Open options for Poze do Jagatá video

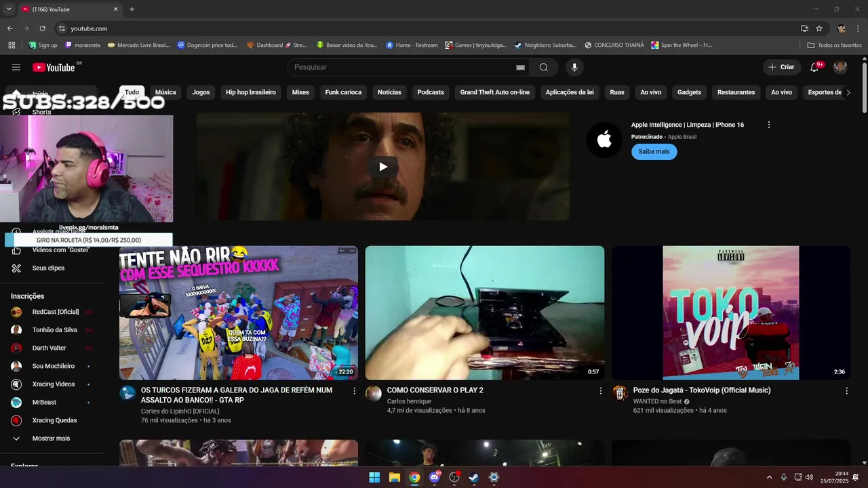tap(846, 391)
